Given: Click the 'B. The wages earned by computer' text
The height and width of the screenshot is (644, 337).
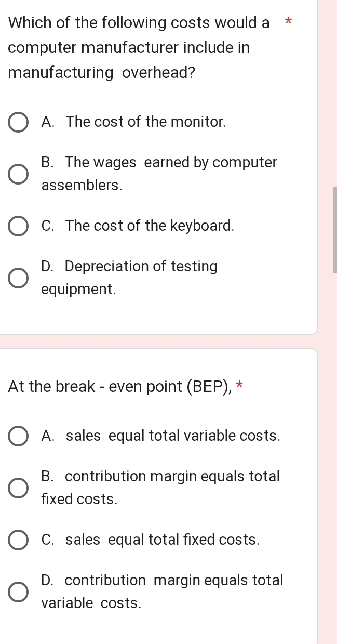Looking at the screenshot, I should 159,163.
